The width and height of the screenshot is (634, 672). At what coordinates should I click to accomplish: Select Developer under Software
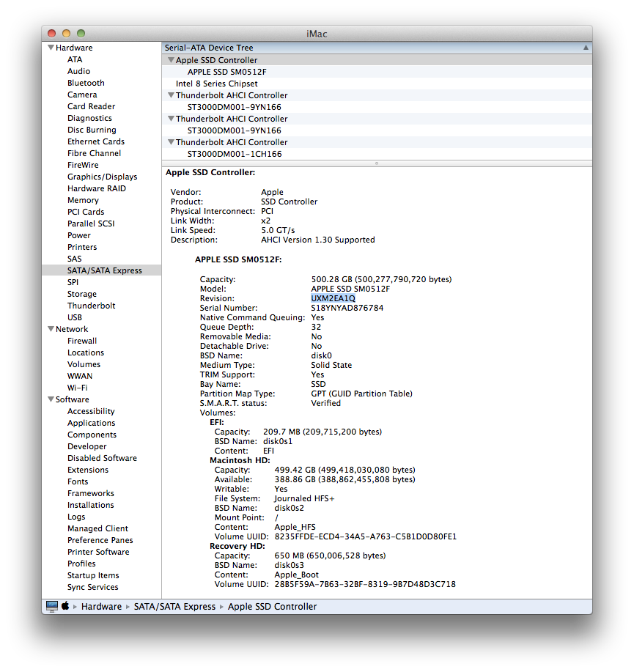tap(87, 446)
